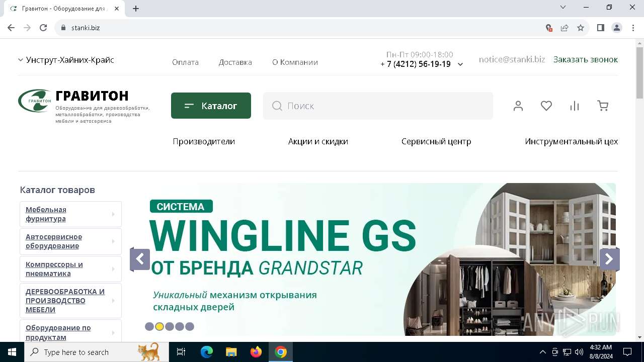
Task: Click the share page icon
Action: [565, 28]
